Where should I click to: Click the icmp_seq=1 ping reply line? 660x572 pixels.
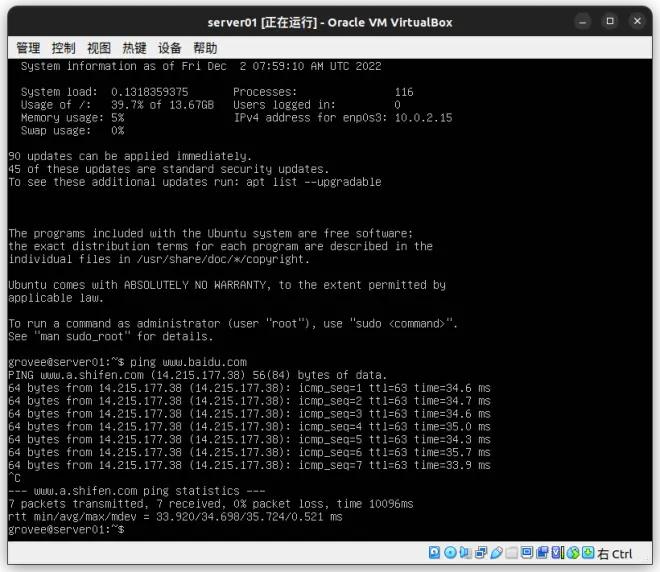[249, 388]
